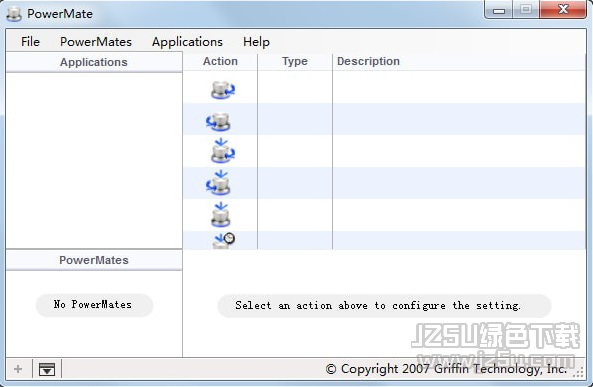Open the Help menu
Viewport: 593px width, 387px height.
coord(256,42)
